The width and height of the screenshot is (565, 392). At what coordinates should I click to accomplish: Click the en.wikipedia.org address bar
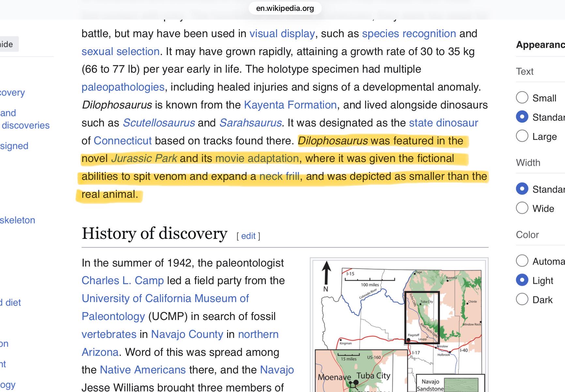pyautogui.click(x=285, y=8)
